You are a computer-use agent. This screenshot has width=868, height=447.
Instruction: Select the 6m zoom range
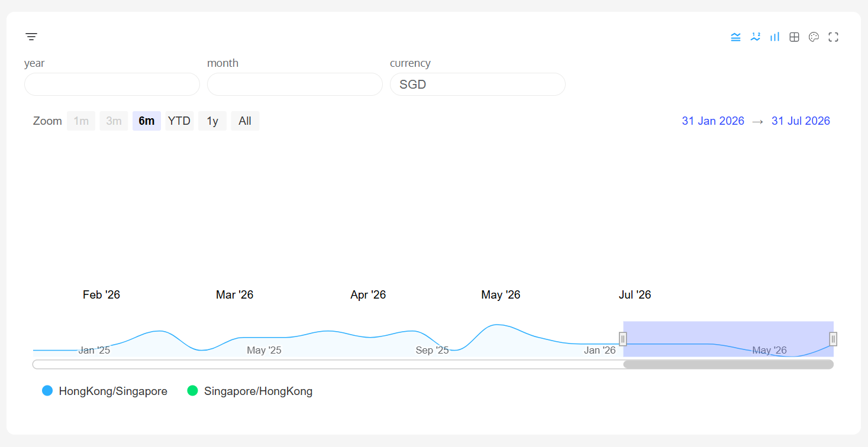click(x=146, y=121)
